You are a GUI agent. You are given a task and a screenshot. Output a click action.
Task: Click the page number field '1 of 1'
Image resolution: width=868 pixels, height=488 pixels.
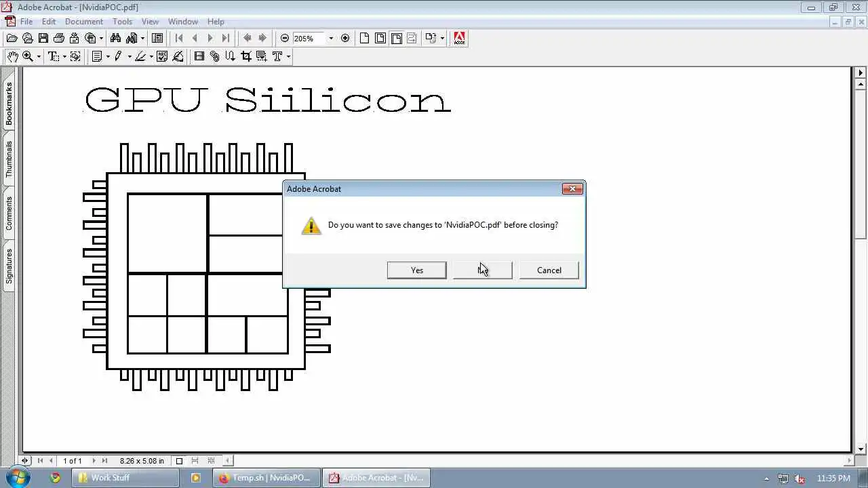click(73, 461)
